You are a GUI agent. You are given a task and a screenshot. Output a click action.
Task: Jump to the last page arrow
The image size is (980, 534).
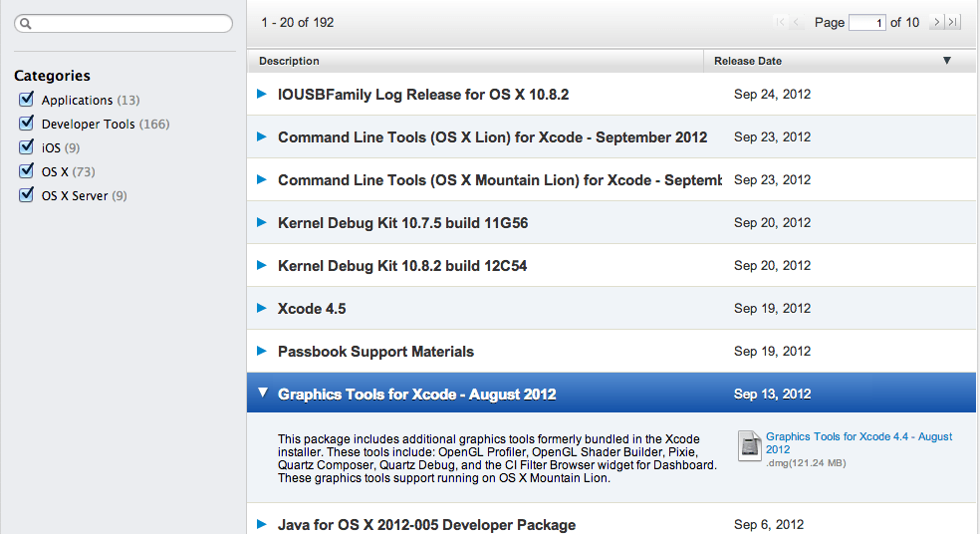tap(953, 22)
